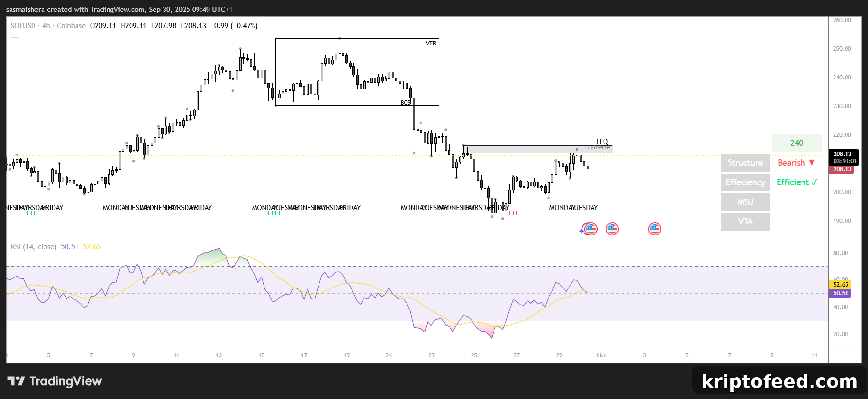Screen dimensions: 868x399
Task: Click the Bearish status text
Action: (x=791, y=163)
